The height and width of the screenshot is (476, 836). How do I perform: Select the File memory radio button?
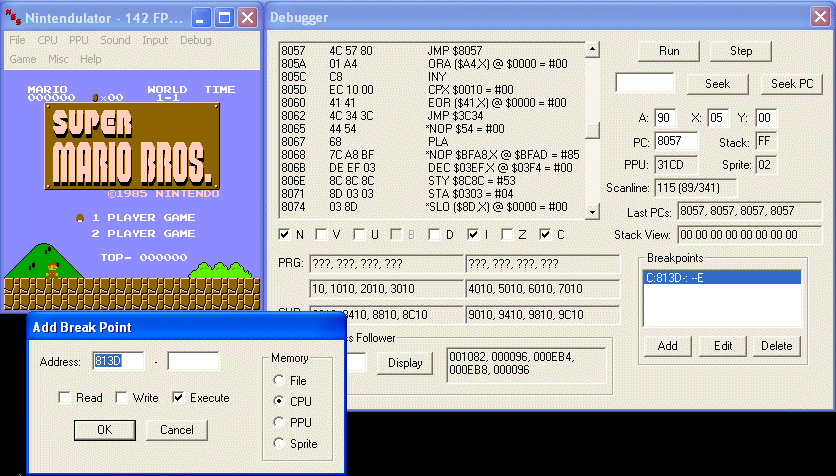(279, 380)
